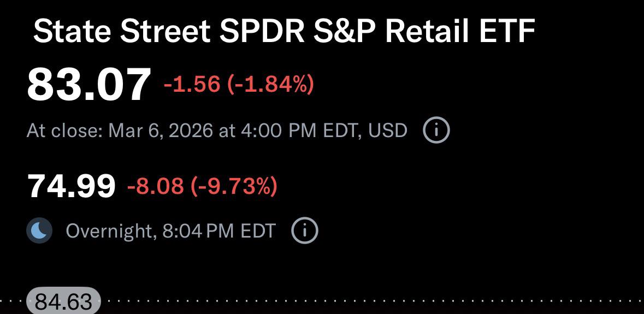Click the (-1.84%) percent change
This screenshot has height=314, width=644.
click(x=270, y=84)
